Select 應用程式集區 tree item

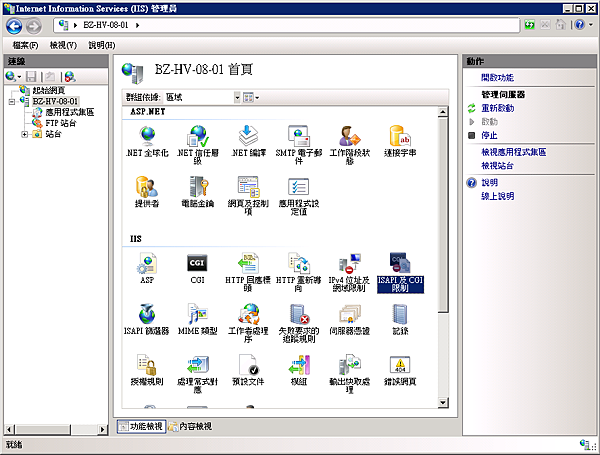coord(69,112)
